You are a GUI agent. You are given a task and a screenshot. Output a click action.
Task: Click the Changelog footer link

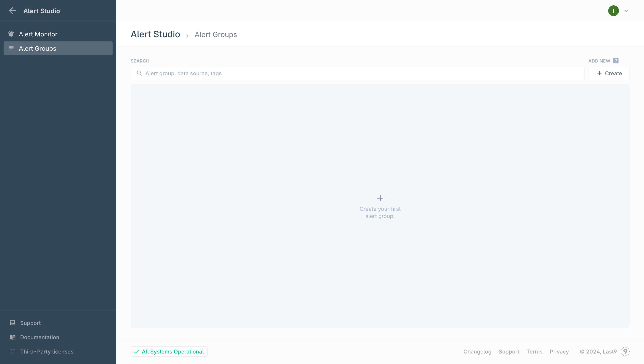coord(477,351)
